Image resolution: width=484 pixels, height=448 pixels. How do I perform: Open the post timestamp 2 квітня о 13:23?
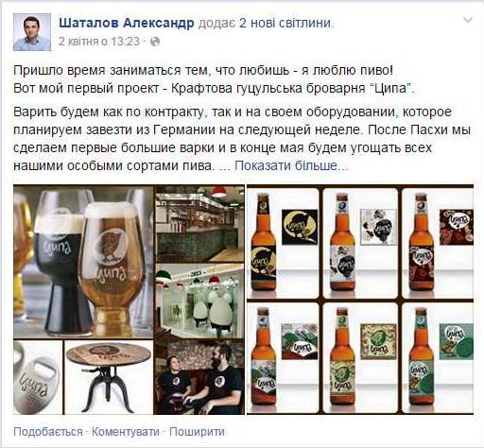pyautogui.click(x=98, y=42)
